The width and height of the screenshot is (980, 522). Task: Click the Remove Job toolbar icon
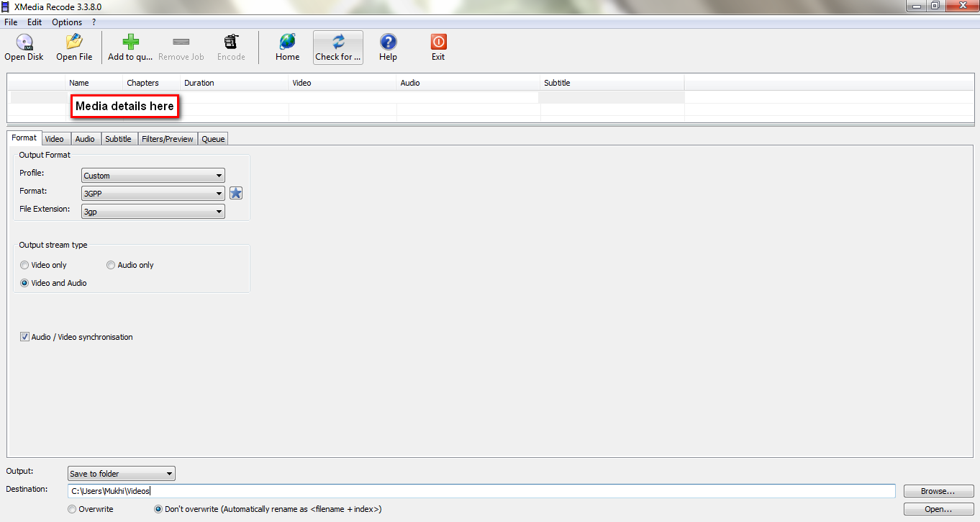pos(181,42)
